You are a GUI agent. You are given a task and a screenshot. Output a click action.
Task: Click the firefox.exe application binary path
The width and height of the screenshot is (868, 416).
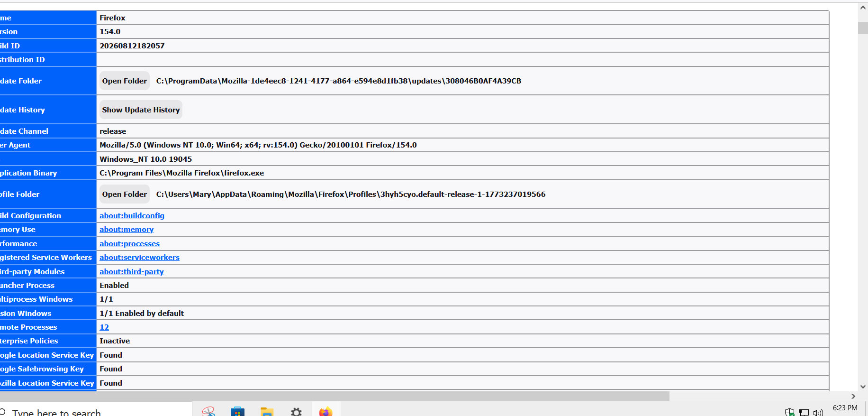[x=182, y=173]
